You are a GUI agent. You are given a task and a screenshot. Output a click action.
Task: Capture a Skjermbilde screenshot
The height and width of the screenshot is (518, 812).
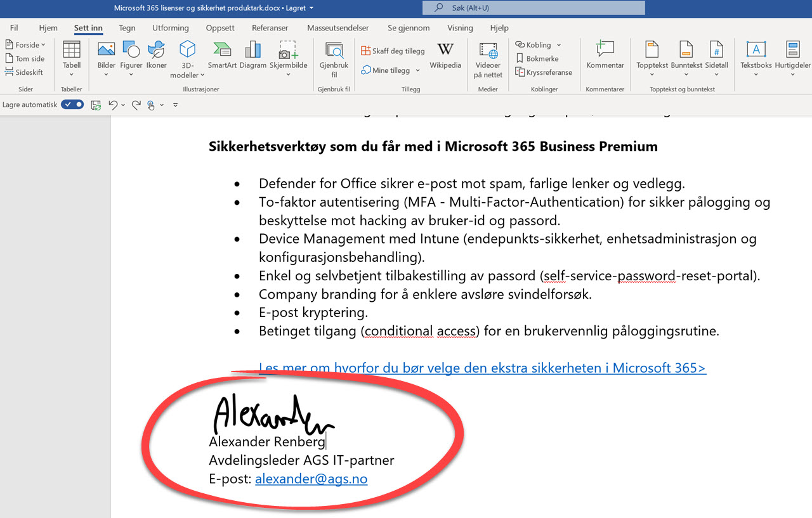289,57
